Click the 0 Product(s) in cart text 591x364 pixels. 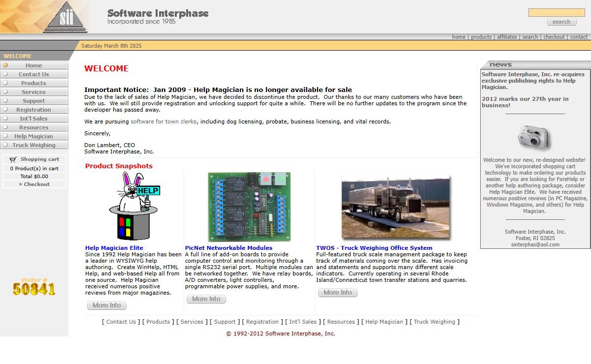pos(34,168)
